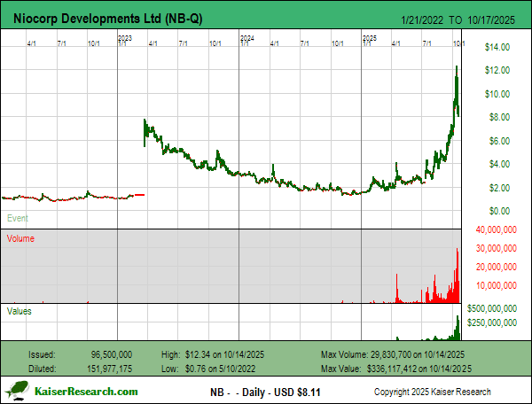
Task: Click the $250,000,000 values axis label
Action: [491, 322]
